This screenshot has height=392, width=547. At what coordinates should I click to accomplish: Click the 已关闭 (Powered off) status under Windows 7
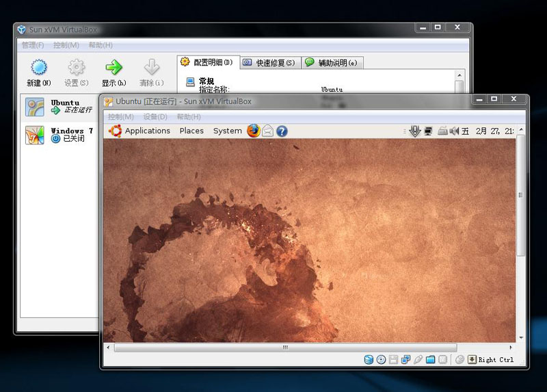[x=74, y=139]
